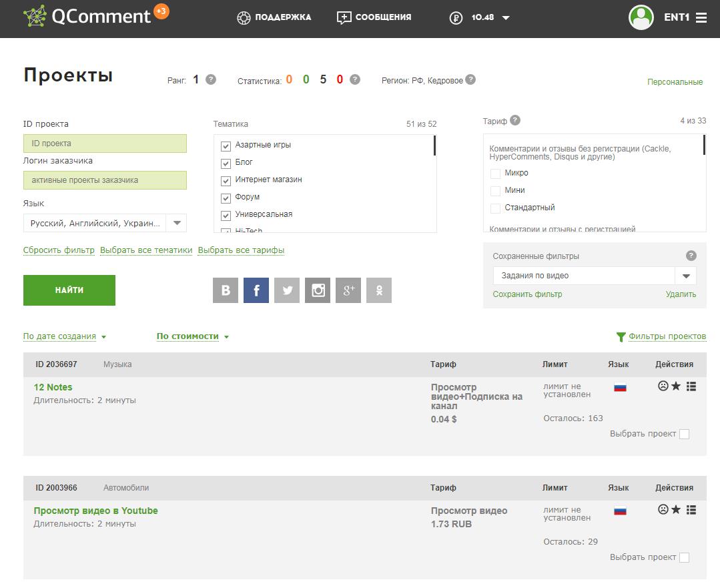Open the saved filters dropdown Задания по видео
The height and width of the screenshot is (588, 720).
coord(595,276)
